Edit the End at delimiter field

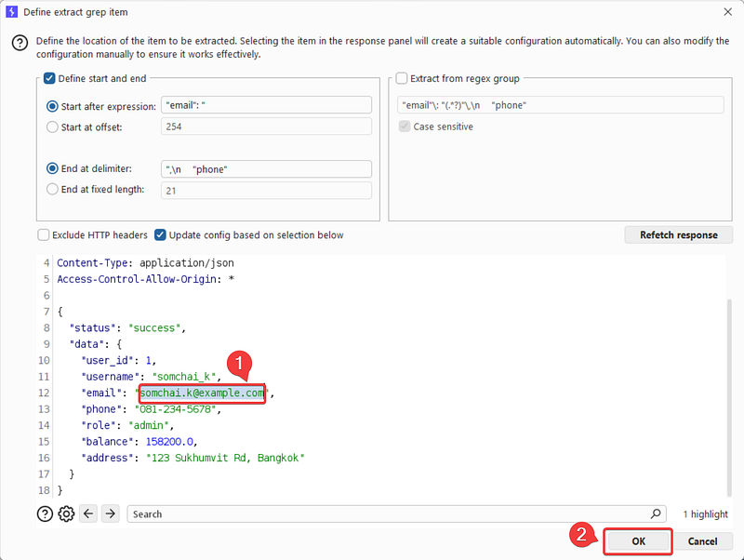(x=266, y=169)
